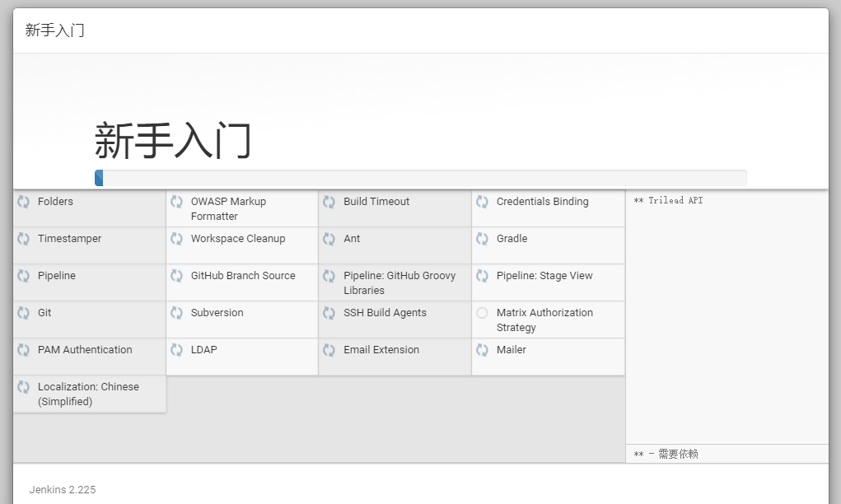Viewport: 841px width, 504px height.
Task: Click the Credentials Binding plugin entry
Action: tap(542, 201)
